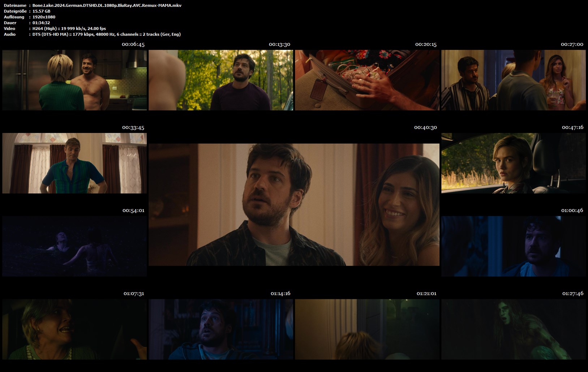The height and width of the screenshot is (372, 588).
Task: Click the 00:33:45 timestamp label
Action: tap(133, 127)
